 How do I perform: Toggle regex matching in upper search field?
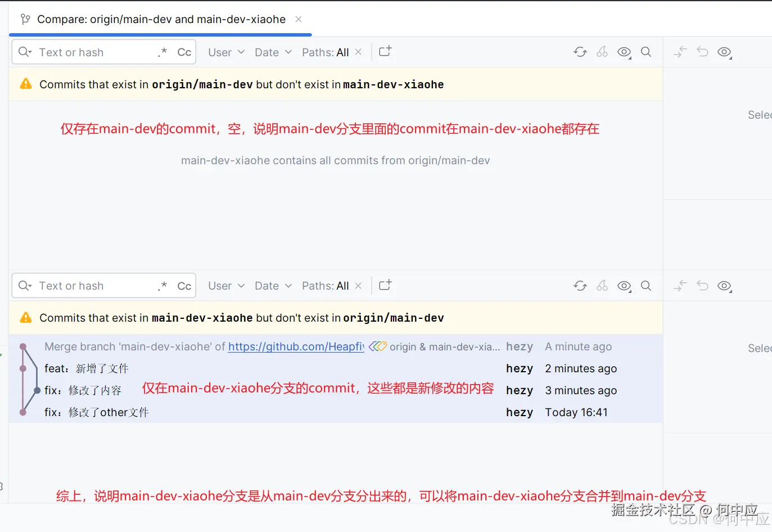click(x=162, y=52)
